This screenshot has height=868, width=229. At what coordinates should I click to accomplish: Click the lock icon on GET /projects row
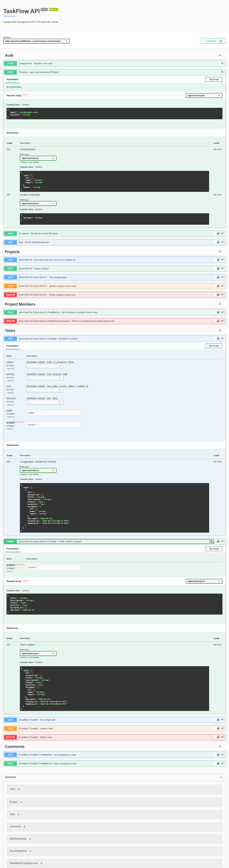pos(218,260)
